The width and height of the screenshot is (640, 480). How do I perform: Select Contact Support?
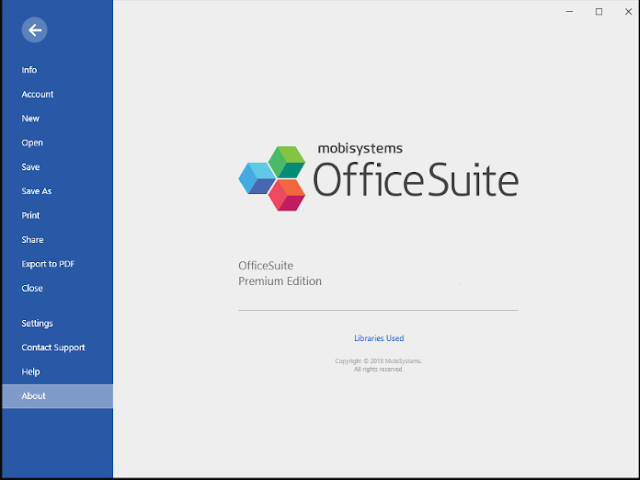[x=53, y=347]
